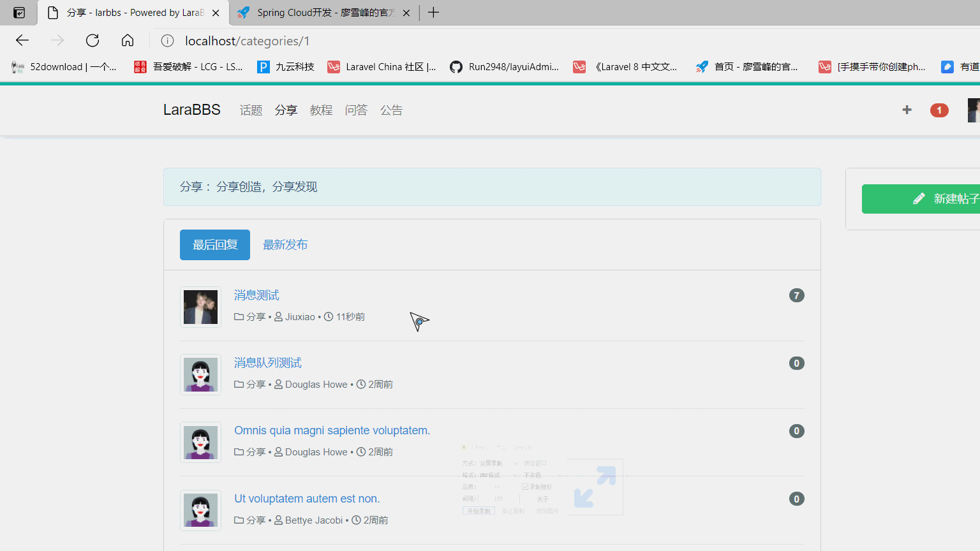Viewport: 980px width, 551px height.
Task: Click site info icon in address bar
Action: click(167, 41)
